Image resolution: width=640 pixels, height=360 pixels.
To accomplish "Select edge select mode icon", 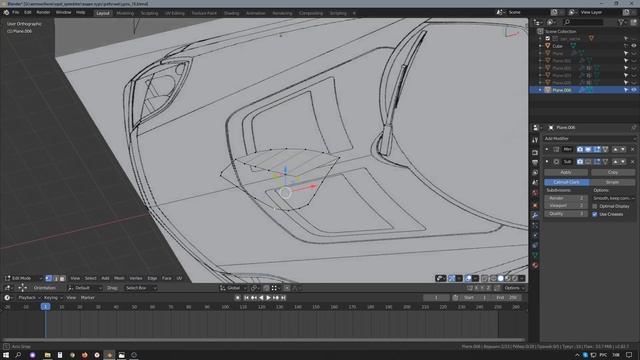I will [x=56, y=278].
